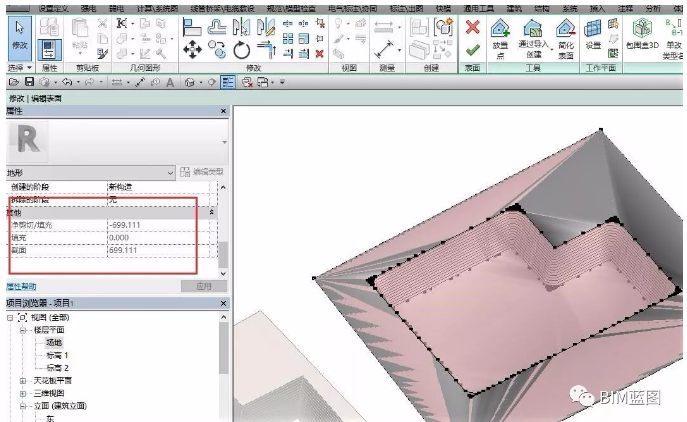The width and height of the screenshot is (687, 422).
Task: Select the 场地 view in the project browser
Action: coord(54,343)
